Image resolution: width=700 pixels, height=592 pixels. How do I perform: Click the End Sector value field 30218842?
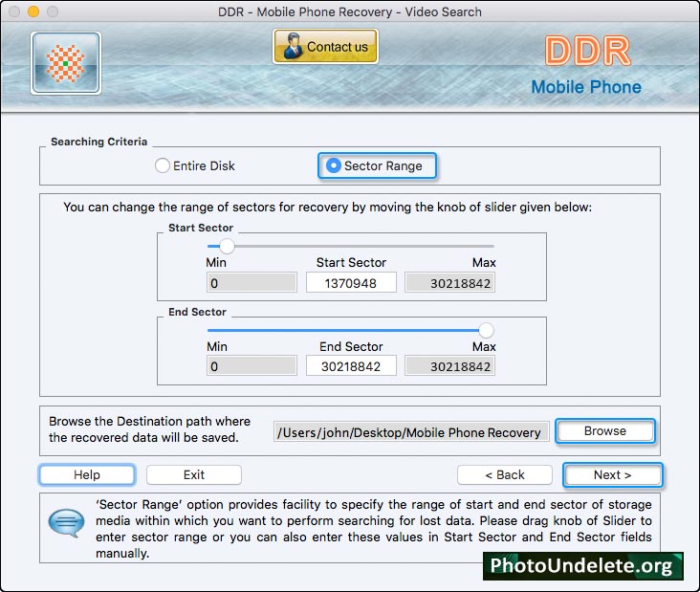(351, 366)
